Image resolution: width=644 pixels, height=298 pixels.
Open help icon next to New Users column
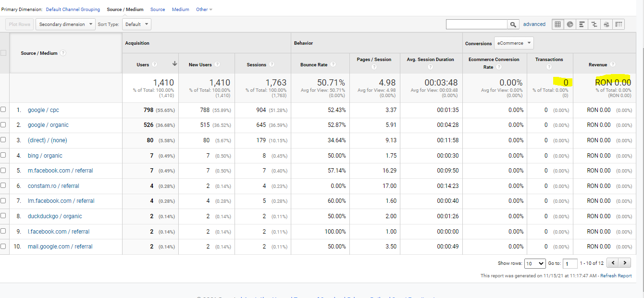coord(217,64)
